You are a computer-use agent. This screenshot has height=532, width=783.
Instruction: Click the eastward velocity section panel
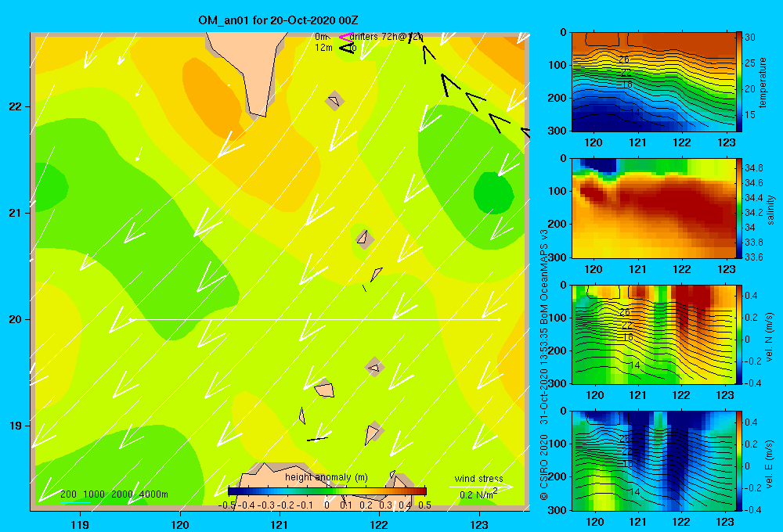[x=654, y=461]
